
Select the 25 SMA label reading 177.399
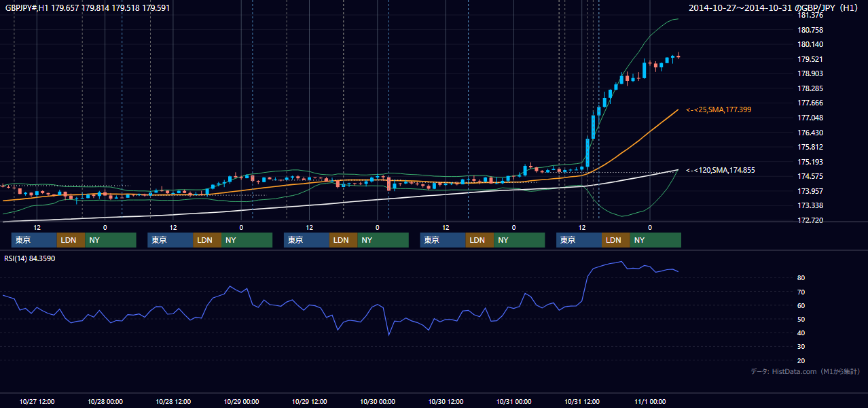click(719, 109)
